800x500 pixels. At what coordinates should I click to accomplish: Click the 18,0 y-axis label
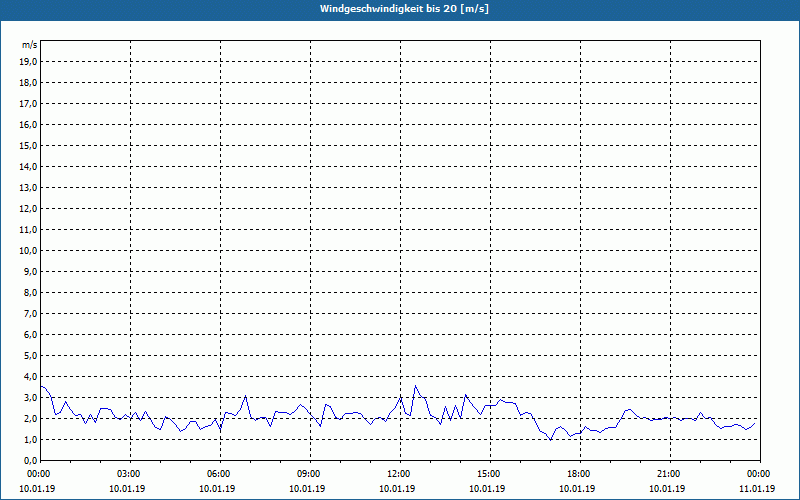click(28, 83)
